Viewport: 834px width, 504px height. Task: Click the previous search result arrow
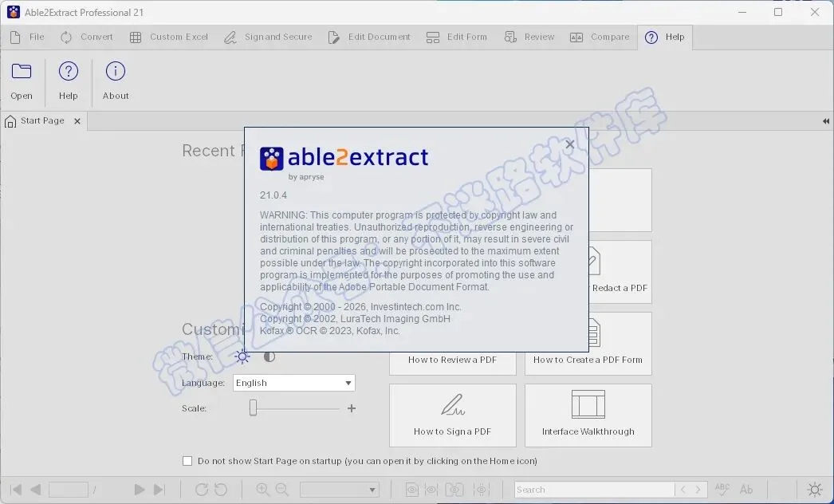tap(683, 490)
